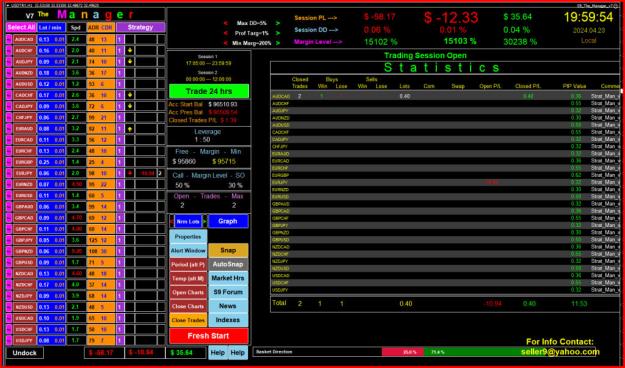Toggle the AutoSnap button
Screen dimensions: 625x368
coord(228,264)
